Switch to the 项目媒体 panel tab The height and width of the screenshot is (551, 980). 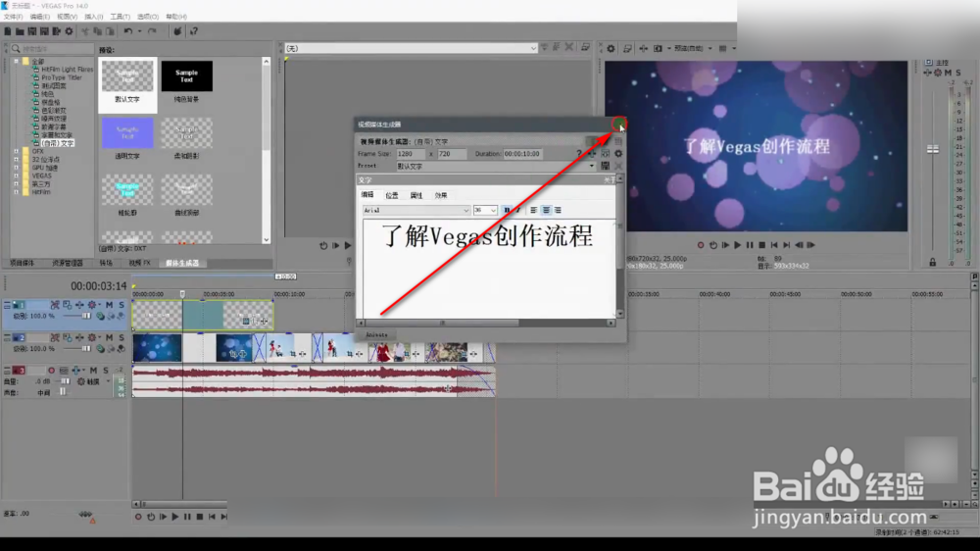coord(22,264)
